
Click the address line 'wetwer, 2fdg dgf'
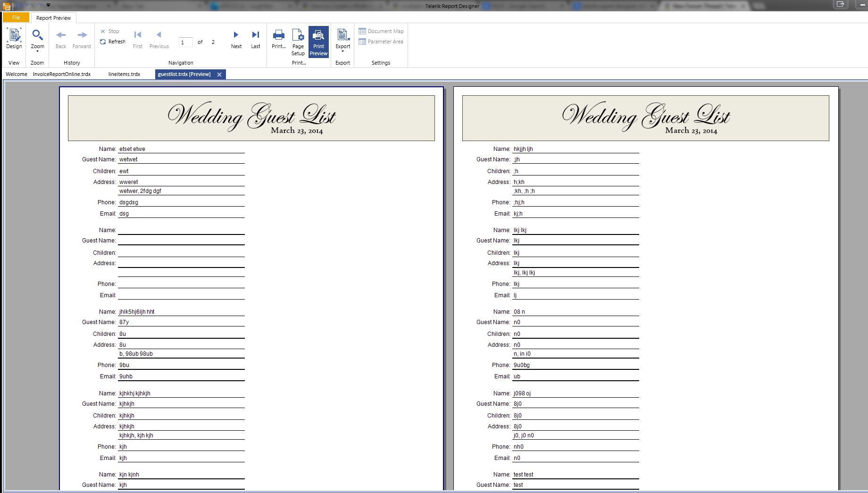pyautogui.click(x=141, y=191)
